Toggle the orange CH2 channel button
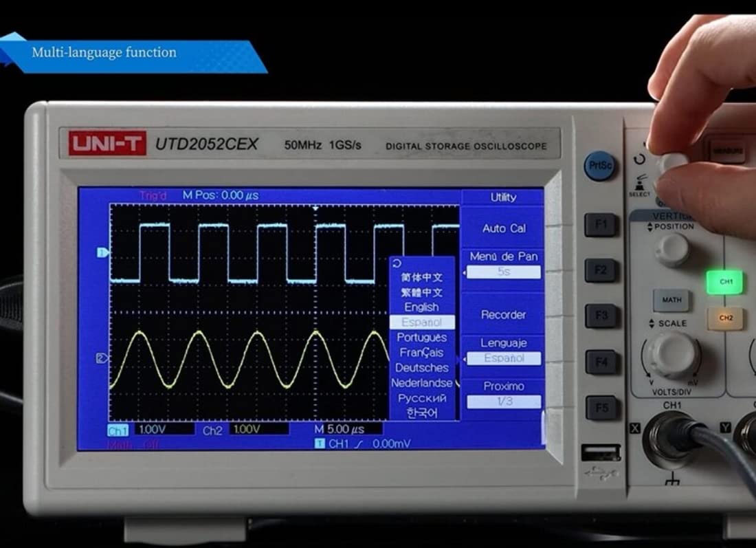756x548 pixels. click(725, 318)
